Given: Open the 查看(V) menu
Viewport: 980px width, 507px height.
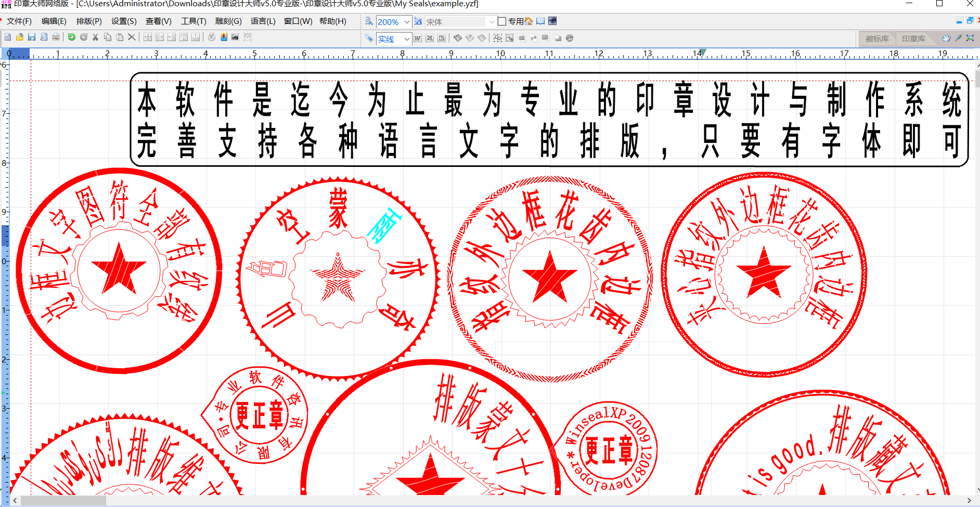Looking at the screenshot, I should click(159, 21).
